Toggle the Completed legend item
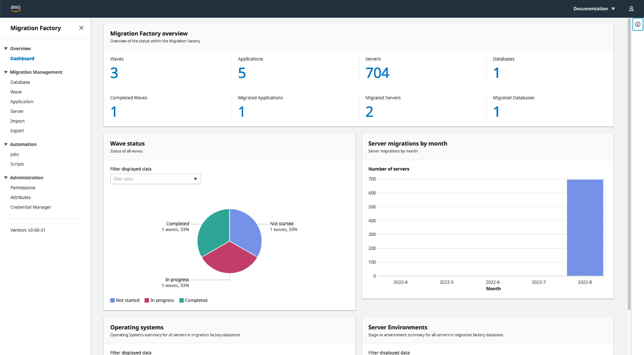 (193, 300)
